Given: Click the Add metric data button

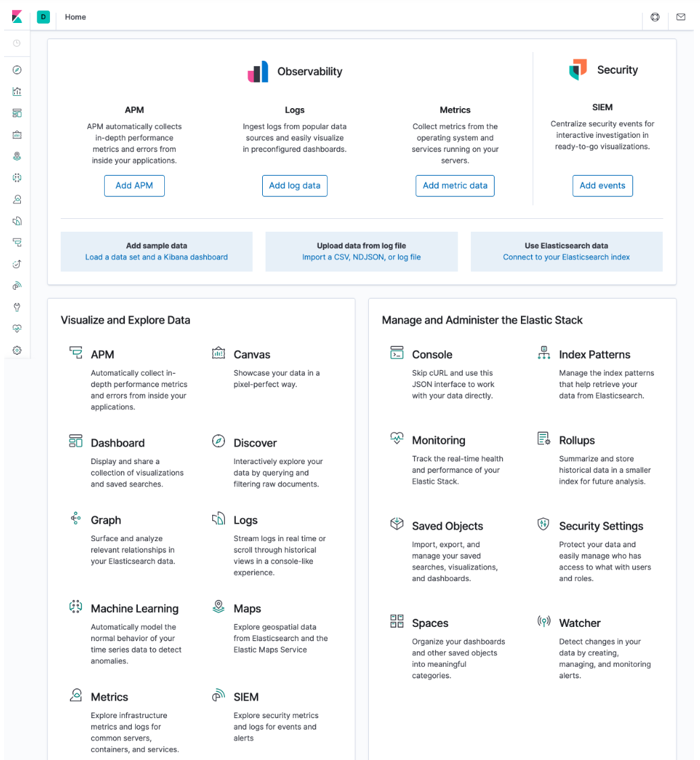Looking at the screenshot, I should (455, 186).
